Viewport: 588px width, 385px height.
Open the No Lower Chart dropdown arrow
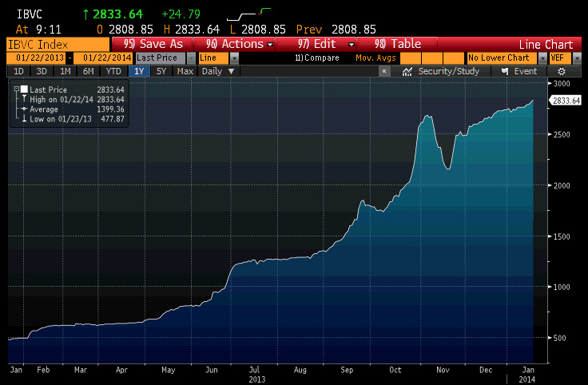click(x=542, y=58)
